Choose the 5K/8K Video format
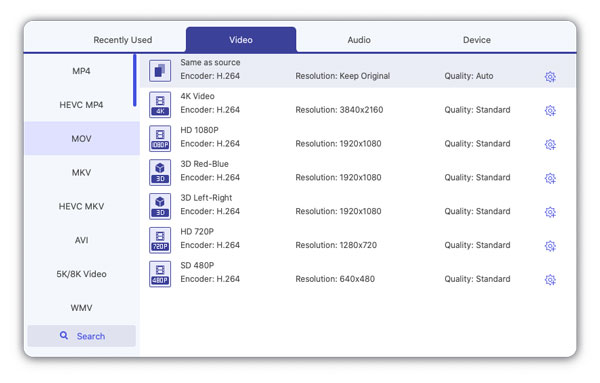The width and height of the screenshot is (600, 383). (81, 274)
